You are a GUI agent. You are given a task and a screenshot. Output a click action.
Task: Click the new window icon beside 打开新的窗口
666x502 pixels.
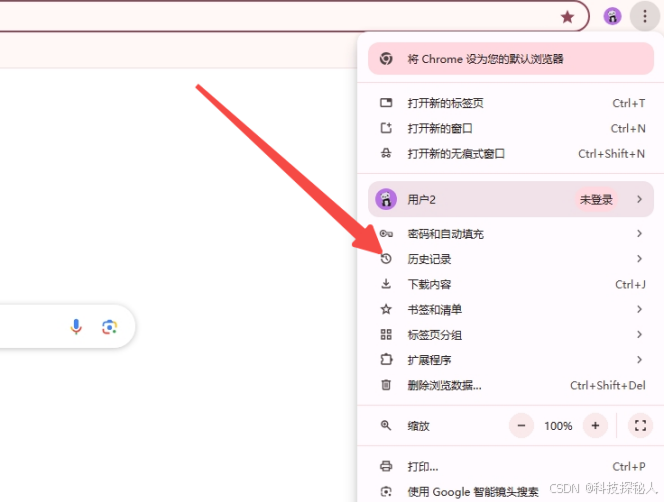coord(386,128)
